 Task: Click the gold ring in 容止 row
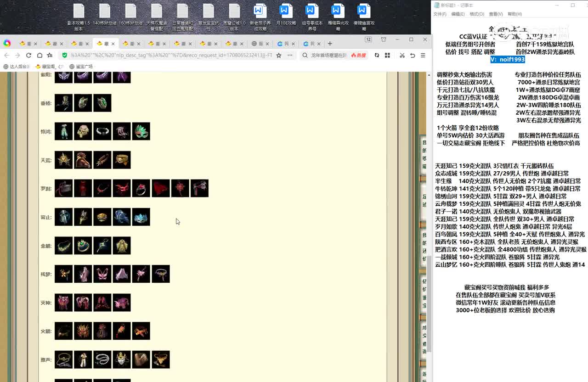coord(102,217)
